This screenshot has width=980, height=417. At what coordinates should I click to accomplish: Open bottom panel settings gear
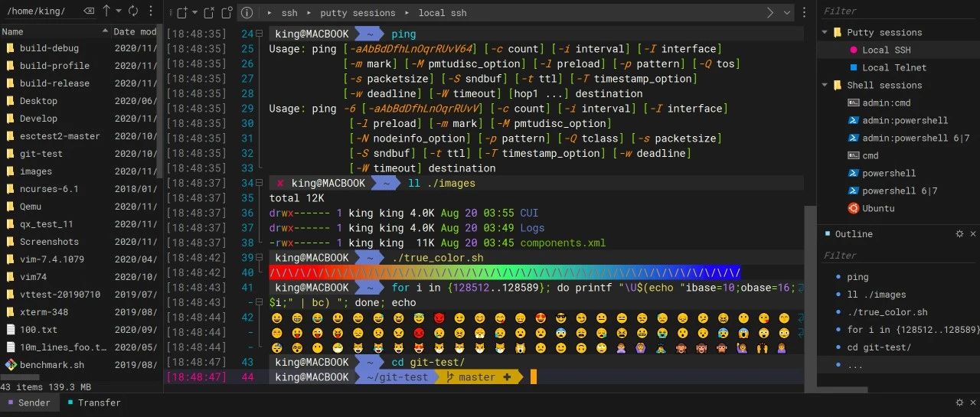coord(959,402)
